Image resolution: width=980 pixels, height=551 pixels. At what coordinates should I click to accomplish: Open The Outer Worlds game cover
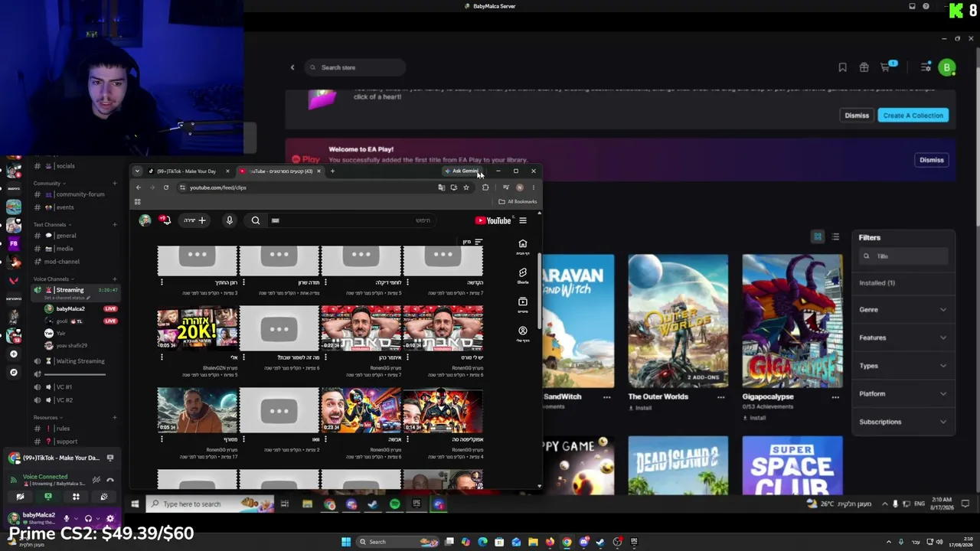pyautogui.click(x=678, y=321)
